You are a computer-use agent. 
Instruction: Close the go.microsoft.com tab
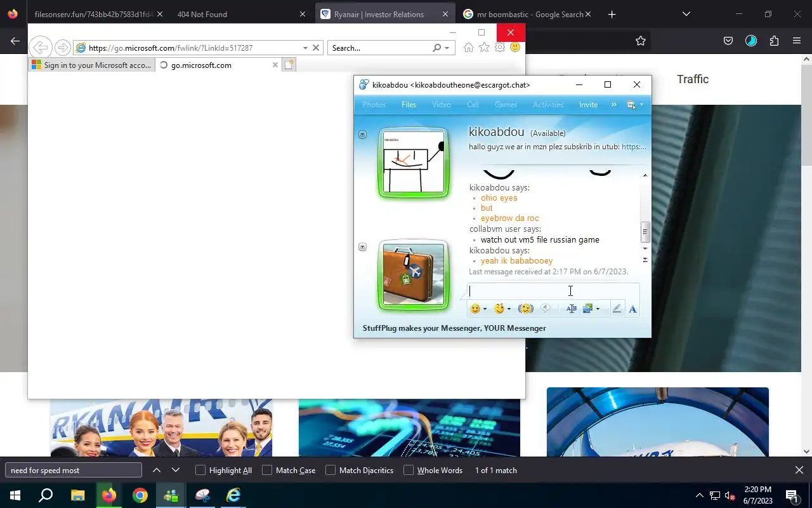coord(275,65)
